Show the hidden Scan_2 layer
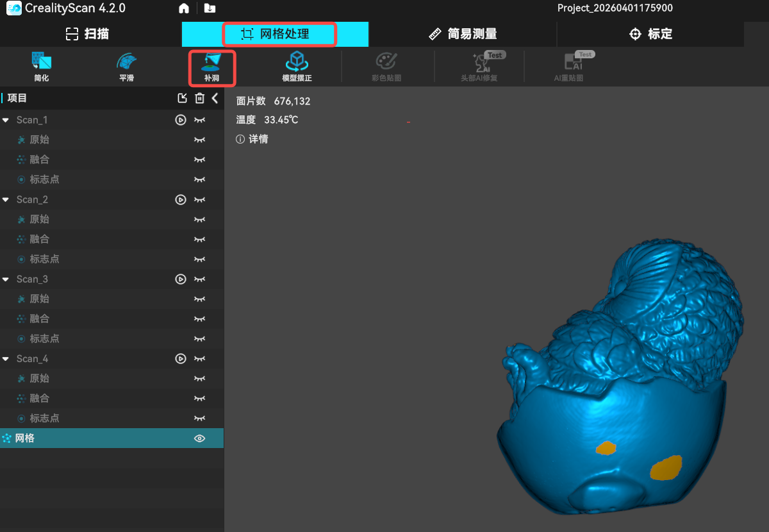The width and height of the screenshot is (769, 532). (x=200, y=200)
